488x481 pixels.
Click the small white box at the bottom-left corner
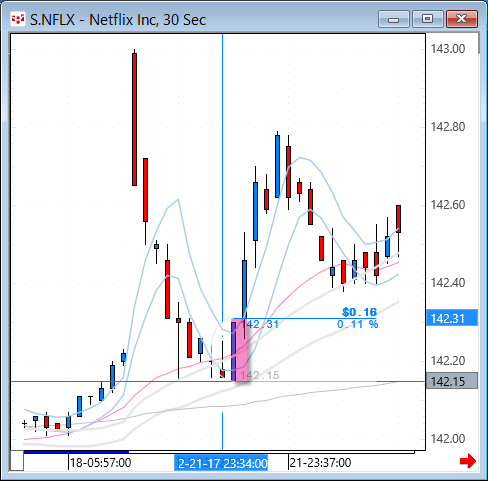click(x=17, y=461)
